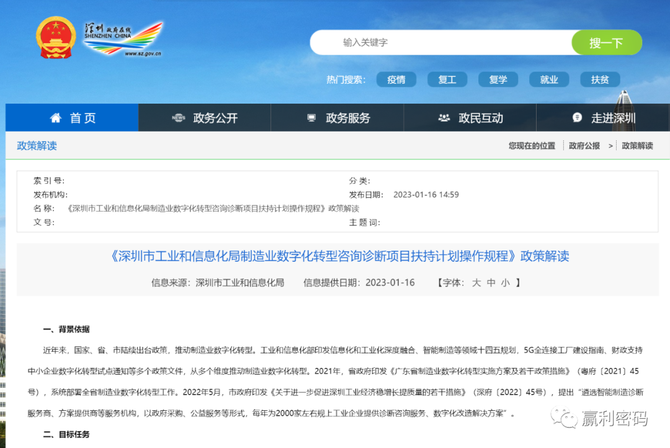Click the 您现在的位置 breadcrumb label
Screen dimensions: 670x448
[532, 146]
